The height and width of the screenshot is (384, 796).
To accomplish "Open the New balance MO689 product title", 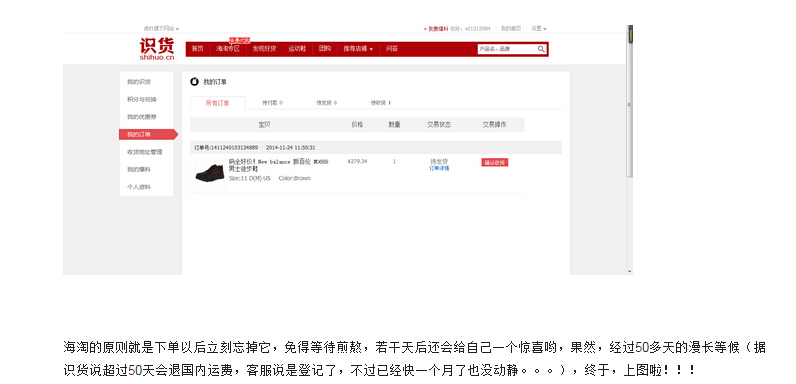I will tap(279, 165).
